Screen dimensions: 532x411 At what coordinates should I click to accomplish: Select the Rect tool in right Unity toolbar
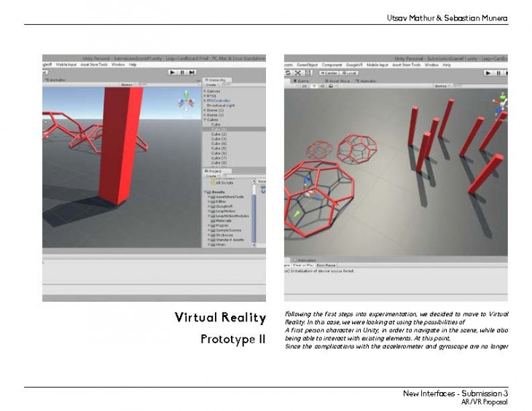[308, 73]
